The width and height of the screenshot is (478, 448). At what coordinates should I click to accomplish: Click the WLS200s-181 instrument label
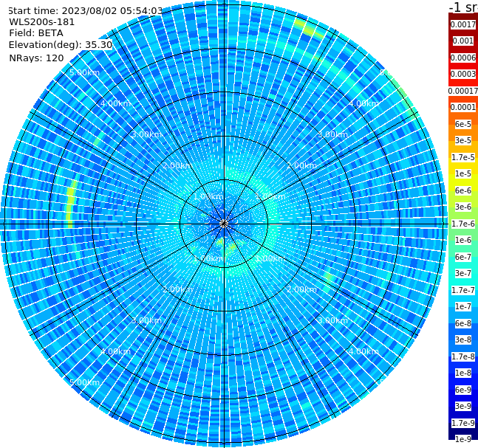coord(42,22)
